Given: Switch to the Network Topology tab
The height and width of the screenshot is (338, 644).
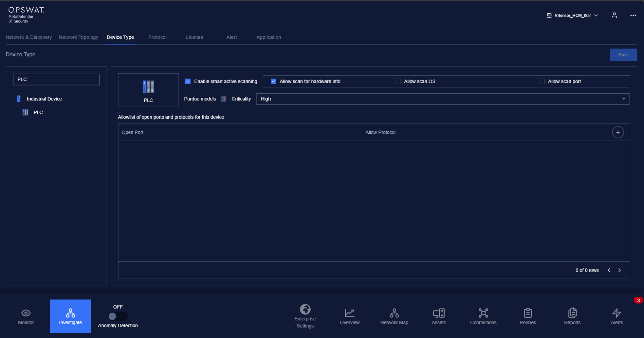Looking at the screenshot, I should pyautogui.click(x=78, y=37).
